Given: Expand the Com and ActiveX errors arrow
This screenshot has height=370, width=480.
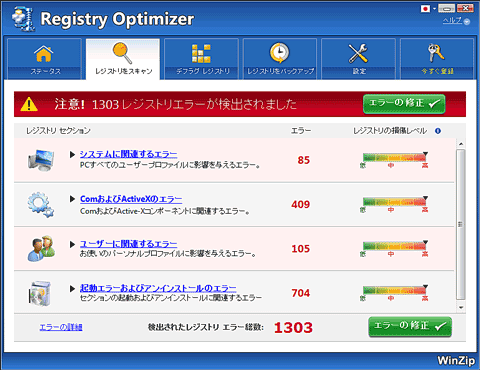Looking at the screenshot, I should [x=72, y=199].
